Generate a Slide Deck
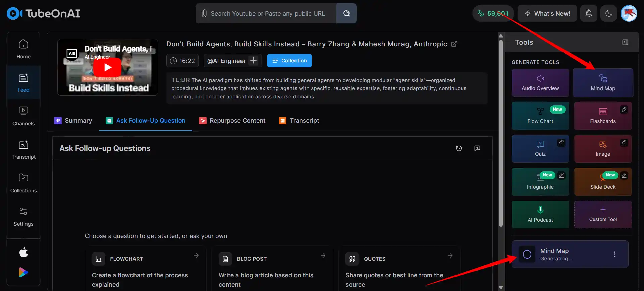The width and height of the screenshot is (644, 291). [603, 181]
